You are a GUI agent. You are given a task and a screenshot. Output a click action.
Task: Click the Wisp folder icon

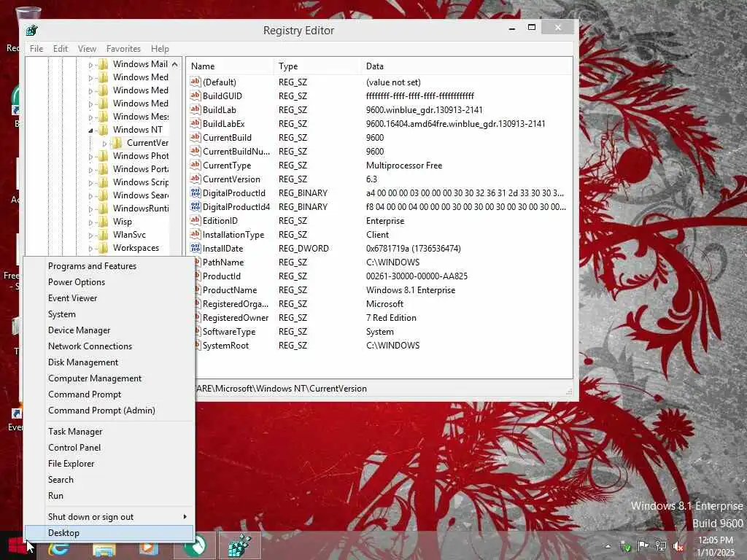(104, 222)
